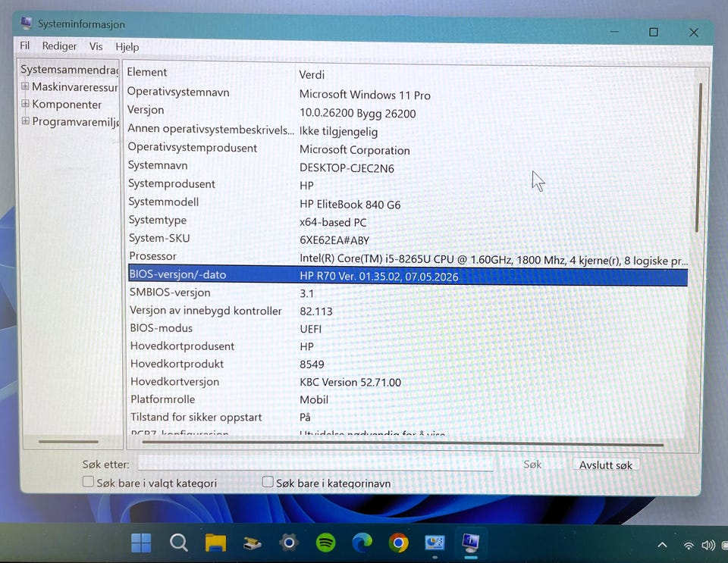Viewport: 728px width, 563px height.
Task: Select 'Tilstand for sikker oppstart' row
Action: click(408, 417)
